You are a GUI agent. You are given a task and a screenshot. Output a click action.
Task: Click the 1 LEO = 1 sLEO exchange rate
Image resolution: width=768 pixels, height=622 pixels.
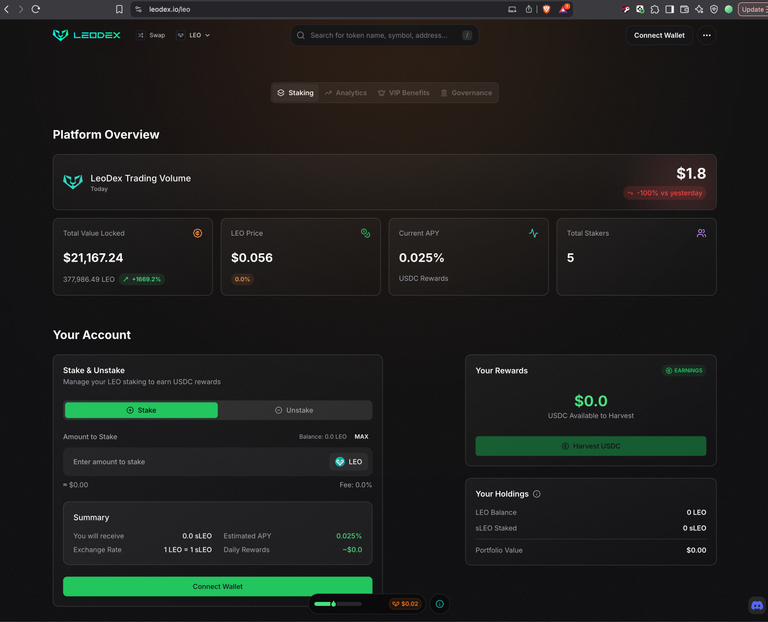coord(188,550)
